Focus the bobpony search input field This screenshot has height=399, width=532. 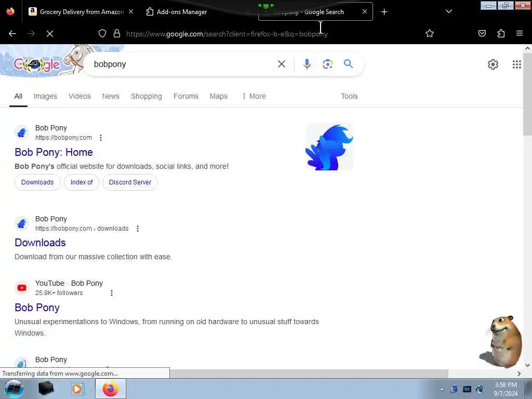point(183,64)
